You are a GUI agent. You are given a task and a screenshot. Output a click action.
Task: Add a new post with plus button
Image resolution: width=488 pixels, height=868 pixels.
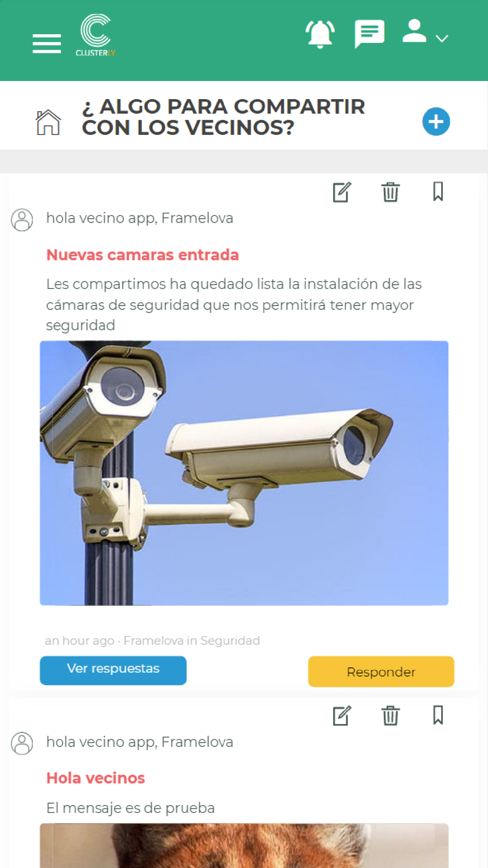[436, 122]
